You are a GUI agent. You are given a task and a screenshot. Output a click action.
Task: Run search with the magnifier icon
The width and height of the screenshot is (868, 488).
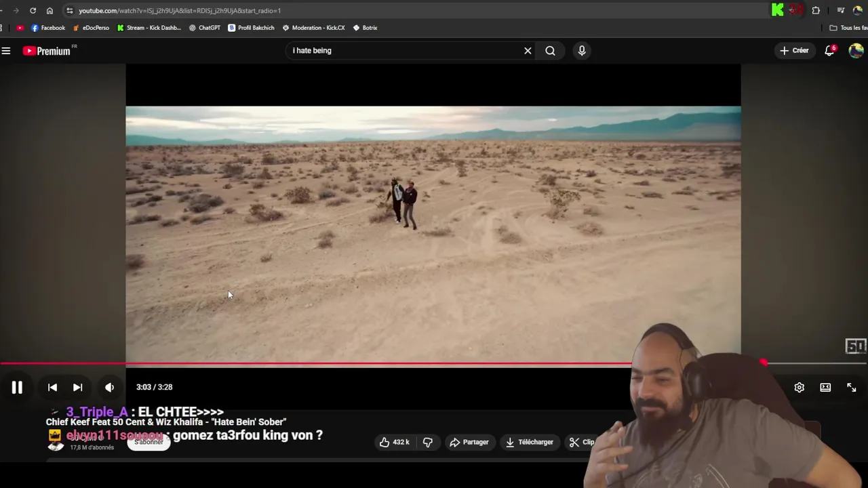click(550, 50)
